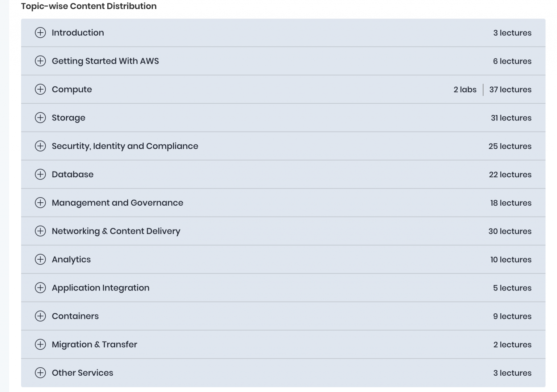Click the 37 lectures label for Compute
This screenshot has width=557, height=392.
coord(510,89)
